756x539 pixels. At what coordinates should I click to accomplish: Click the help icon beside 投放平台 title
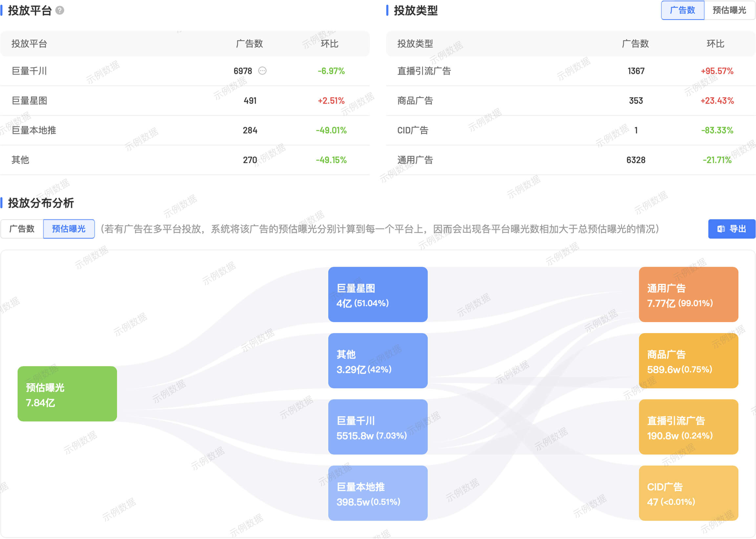tap(60, 10)
